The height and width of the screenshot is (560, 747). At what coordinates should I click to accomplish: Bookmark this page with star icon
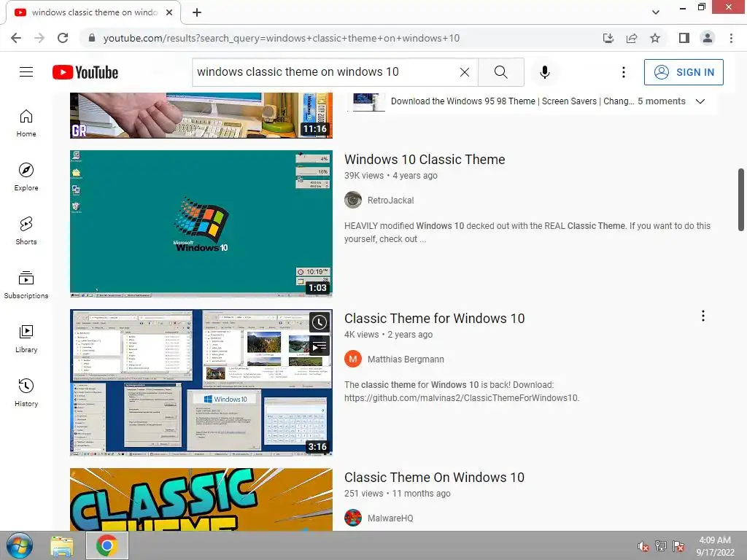click(x=655, y=38)
